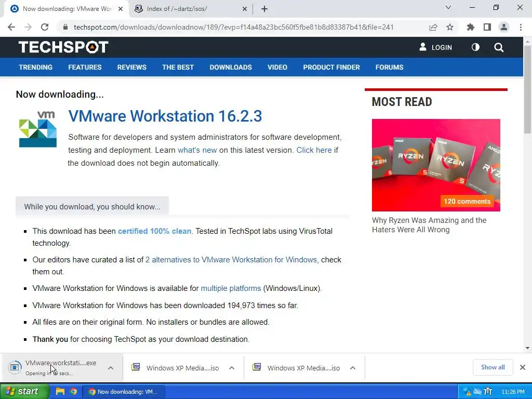532x399 pixels.
Task: Toggle TechSpot dark mode icon
Action: pos(476,47)
